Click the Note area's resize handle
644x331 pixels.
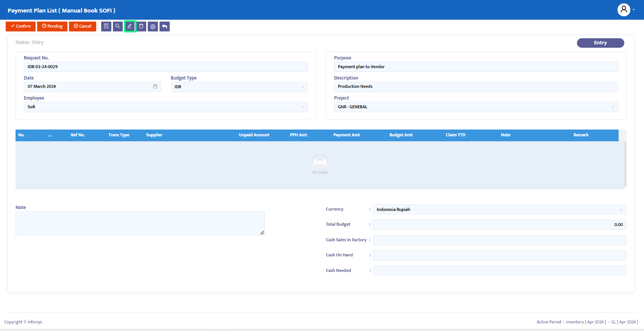pos(262,233)
